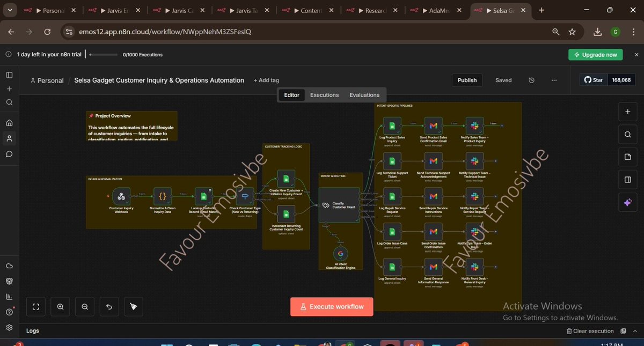This screenshot has height=346, width=644.
Task: Switch to the Executions tab
Action: 325,95
